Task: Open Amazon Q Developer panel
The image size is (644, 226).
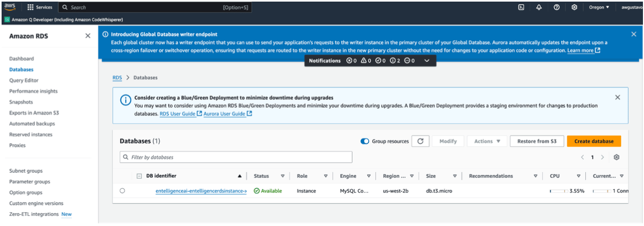Action: pos(63,19)
